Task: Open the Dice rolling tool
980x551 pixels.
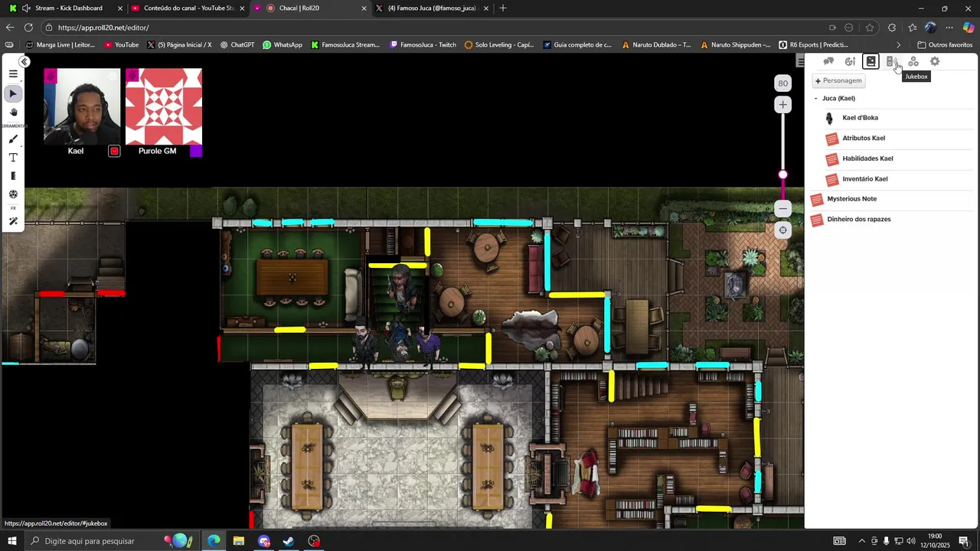Action: click(x=13, y=194)
